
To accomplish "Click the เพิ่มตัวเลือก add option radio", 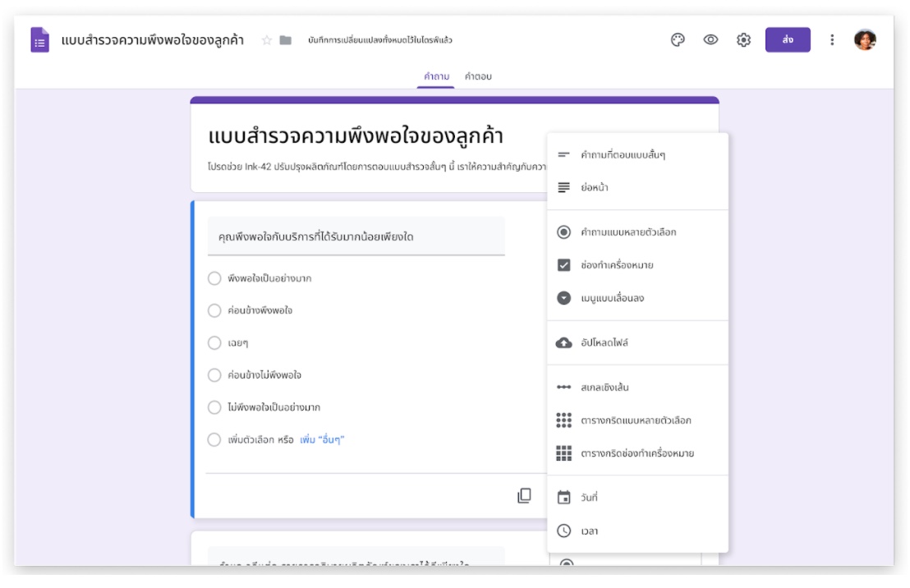I will [x=214, y=439].
